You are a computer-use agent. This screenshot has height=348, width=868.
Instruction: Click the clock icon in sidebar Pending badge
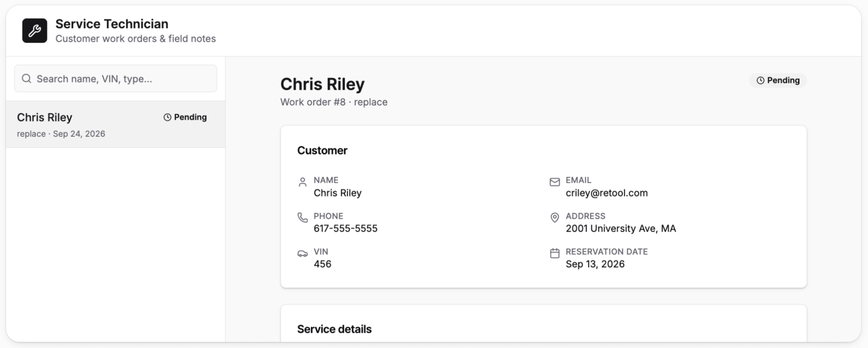[x=167, y=117]
